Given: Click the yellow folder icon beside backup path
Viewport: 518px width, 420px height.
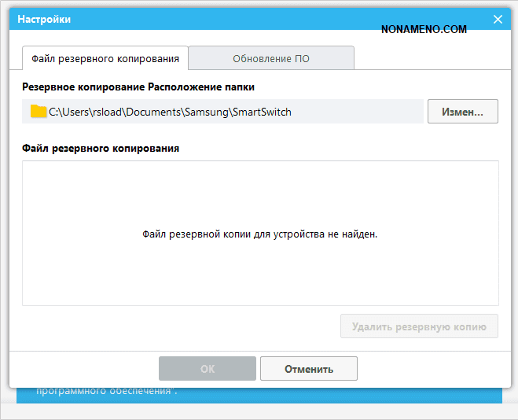Looking at the screenshot, I should (39, 112).
